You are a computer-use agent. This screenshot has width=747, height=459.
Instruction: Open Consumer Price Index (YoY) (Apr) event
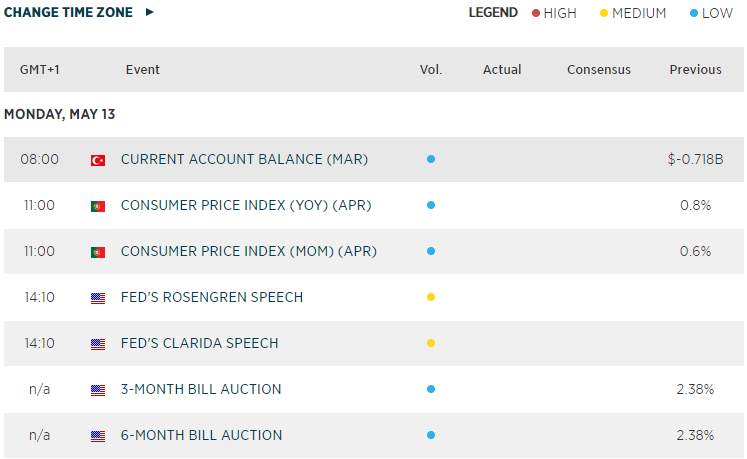click(x=246, y=205)
